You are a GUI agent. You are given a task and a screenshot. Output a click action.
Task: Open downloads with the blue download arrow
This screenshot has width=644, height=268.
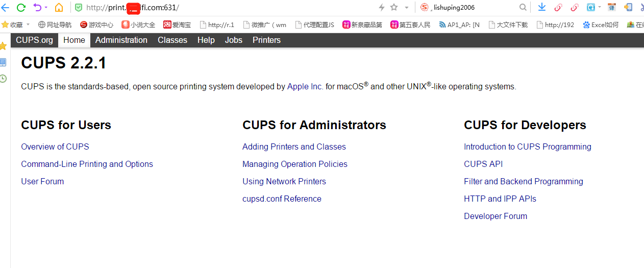(x=542, y=7)
